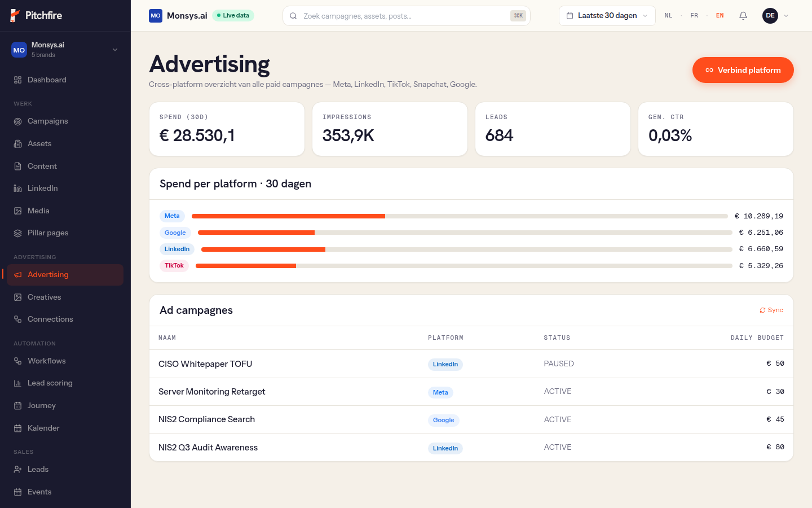This screenshot has width=812, height=508.
Task: Click the MO brand badge in header
Action: coord(156,16)
